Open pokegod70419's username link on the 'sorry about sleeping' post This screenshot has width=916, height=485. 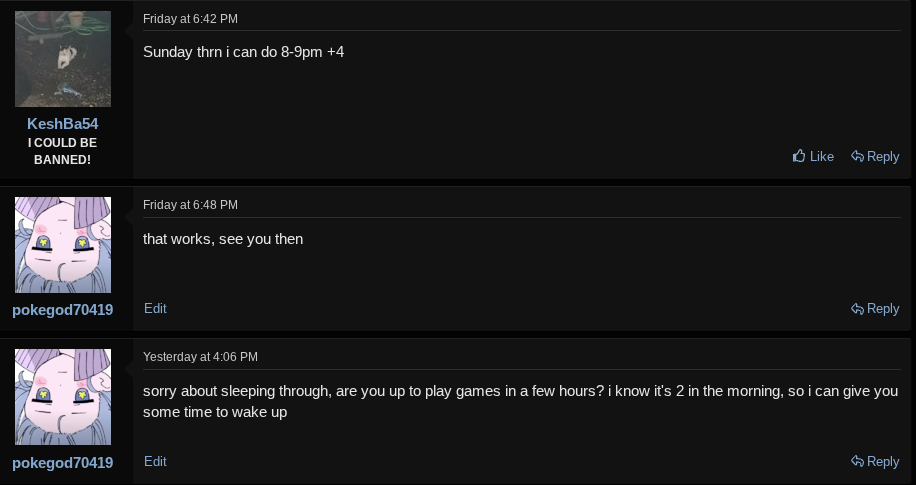coord(63,463)
